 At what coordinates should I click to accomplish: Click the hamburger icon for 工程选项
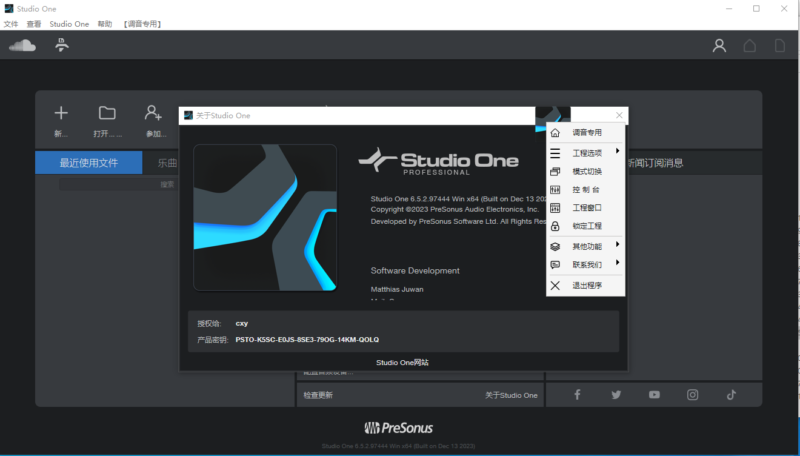555,153
